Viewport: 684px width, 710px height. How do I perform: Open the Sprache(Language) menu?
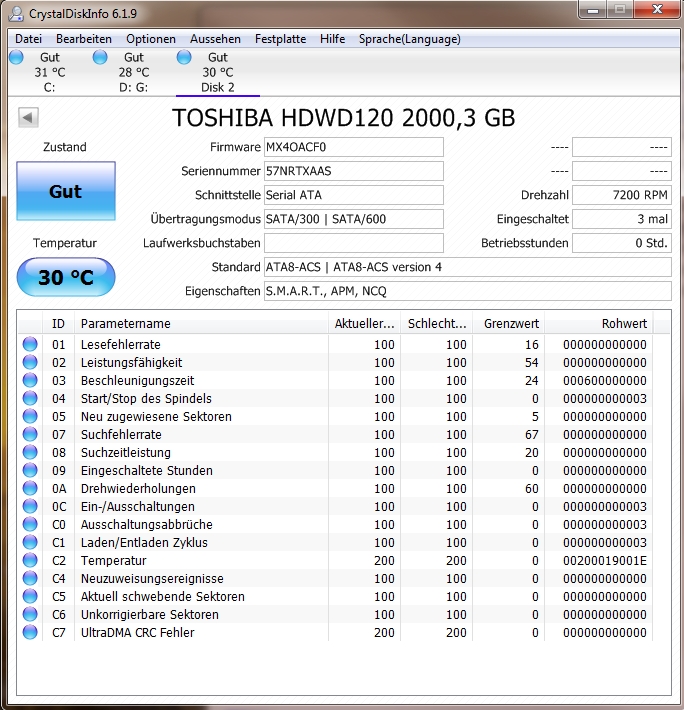click(410, 39)
